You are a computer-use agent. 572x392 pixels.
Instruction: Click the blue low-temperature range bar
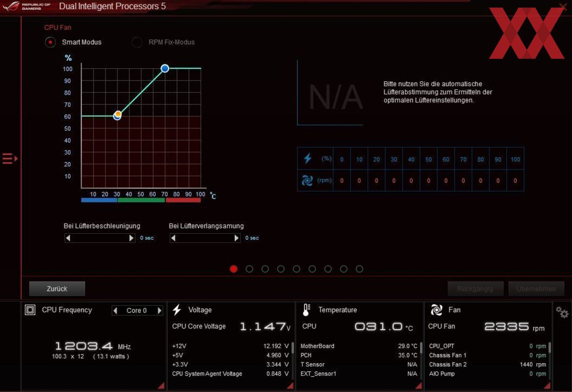click(99, 200)
